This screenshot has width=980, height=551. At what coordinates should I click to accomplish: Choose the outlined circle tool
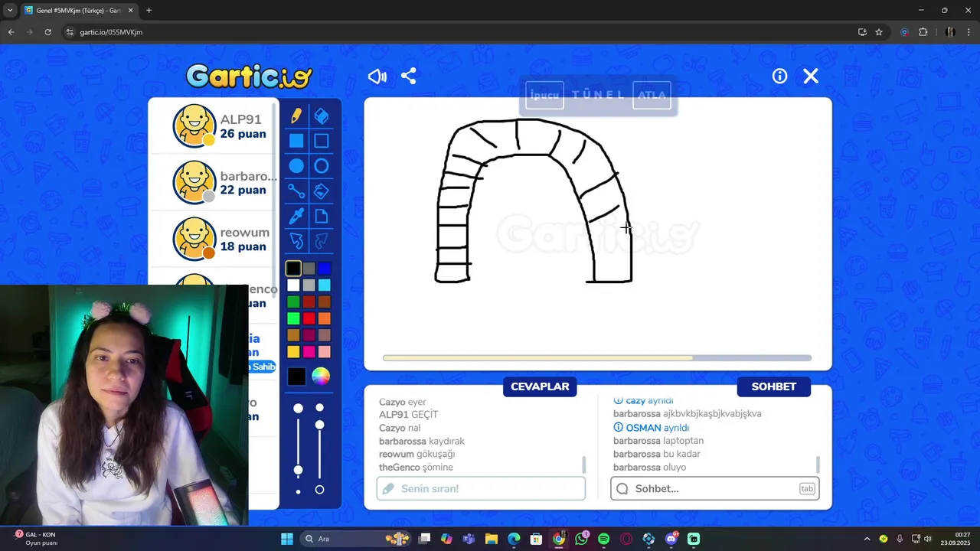322,166
